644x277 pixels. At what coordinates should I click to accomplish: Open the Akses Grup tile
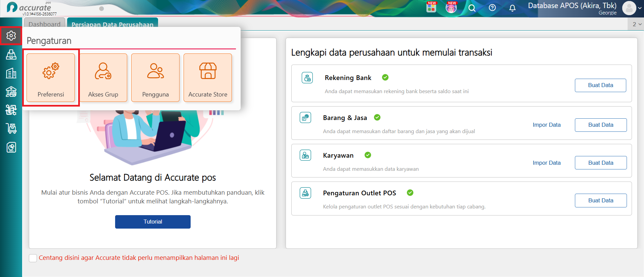[x=103, y=78]
